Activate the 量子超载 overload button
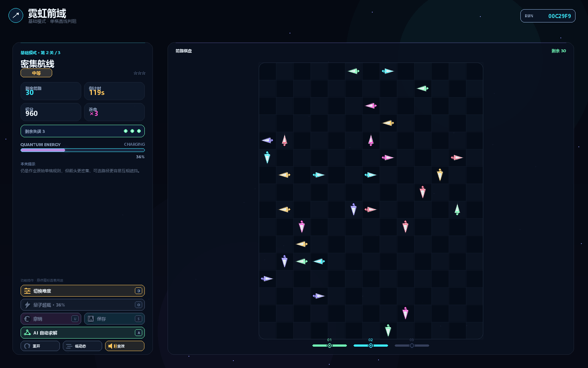 (83, 305)
